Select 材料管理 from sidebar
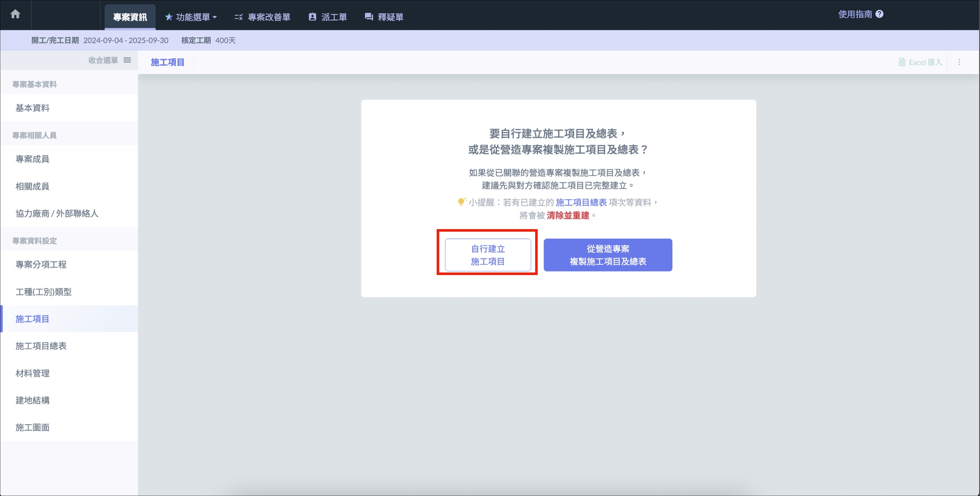This screenshot has height=496, width=980. tap(33, 373)
